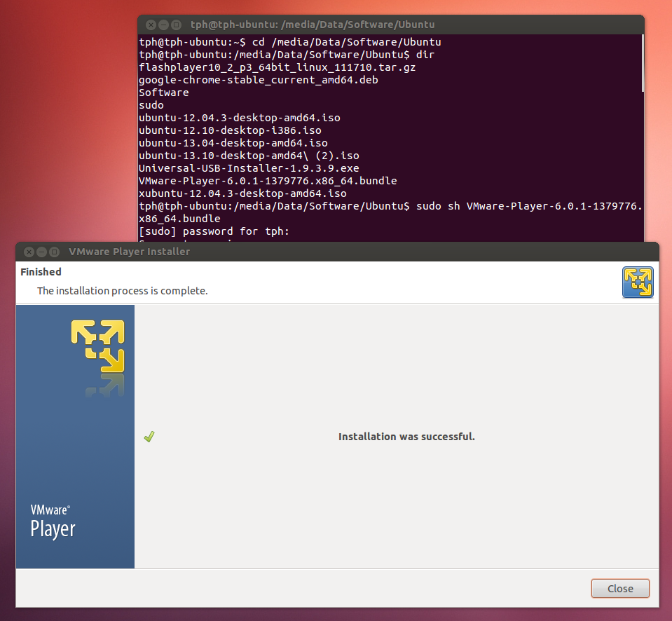
Task: Minimize the terminal window
Action: (x=164, y=25)
